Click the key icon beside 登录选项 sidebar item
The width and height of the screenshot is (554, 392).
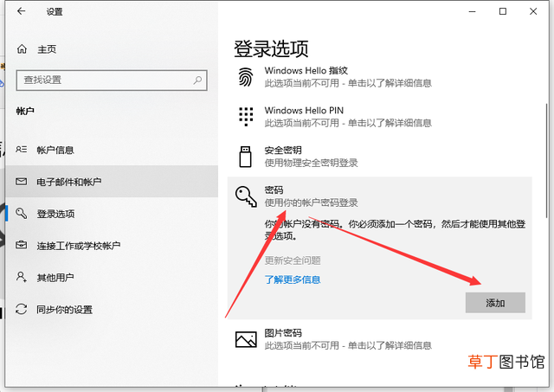21,213
